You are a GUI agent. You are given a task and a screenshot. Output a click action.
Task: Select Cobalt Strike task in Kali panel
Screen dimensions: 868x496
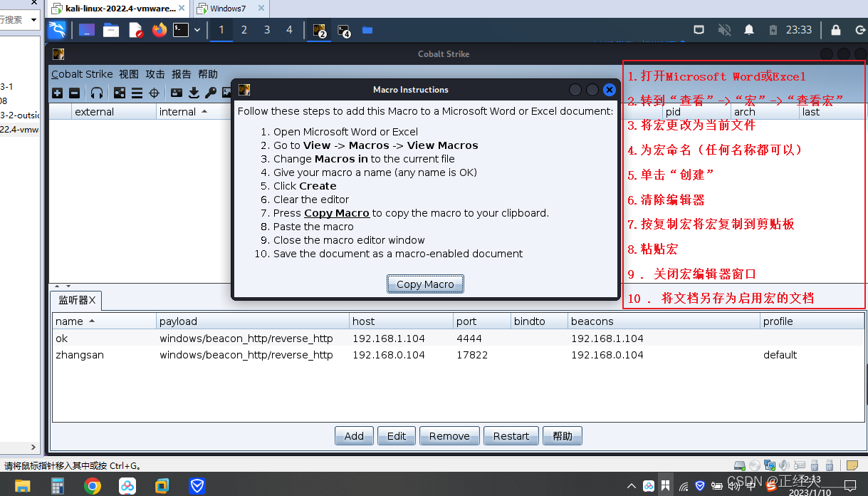coord(319,31)
